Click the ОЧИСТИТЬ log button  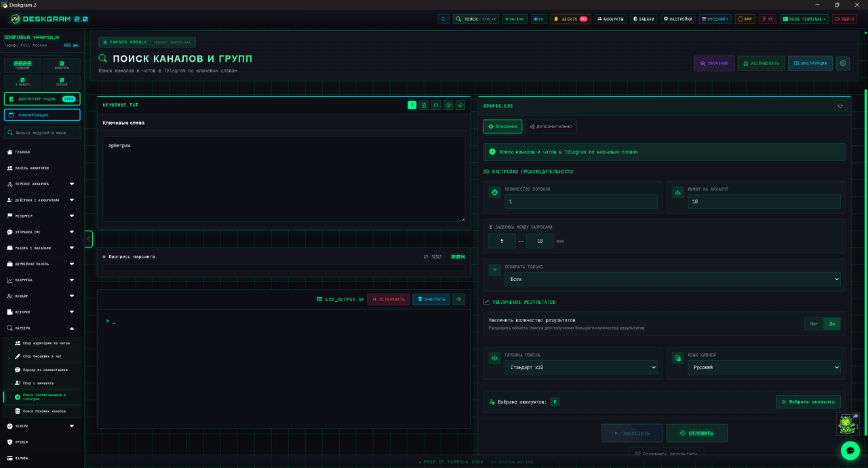point(431,299)
